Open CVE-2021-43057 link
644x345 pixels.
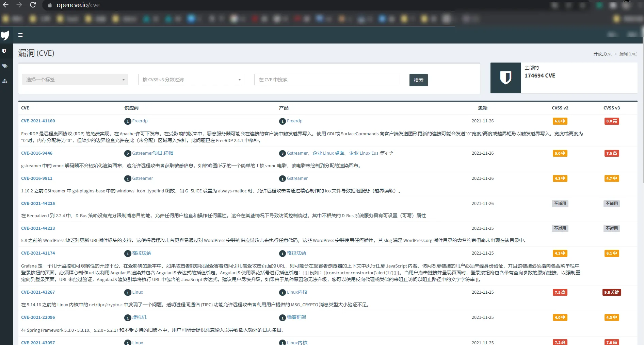coord(38,343)
